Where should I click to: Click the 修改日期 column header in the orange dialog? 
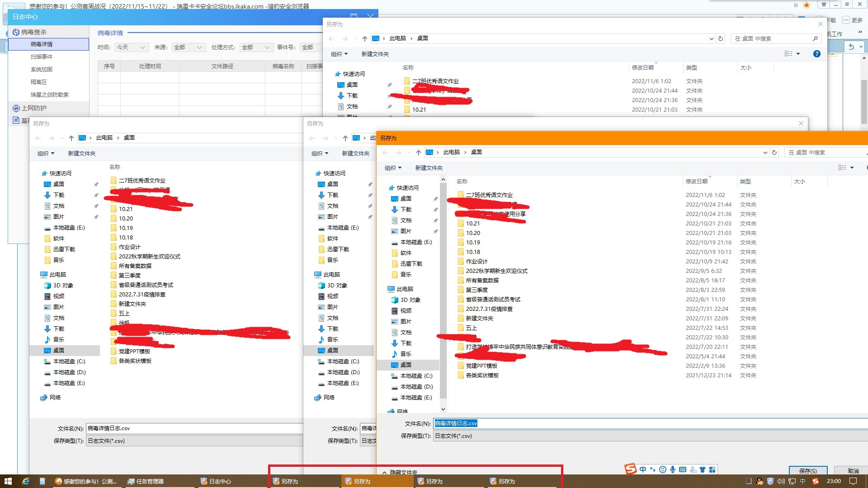(696, 181)
